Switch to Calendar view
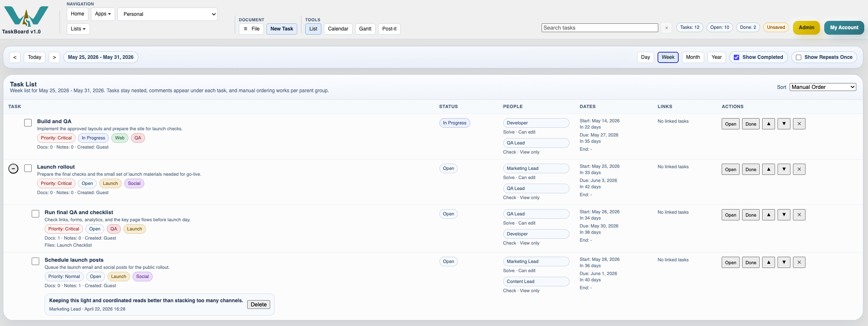Viewport: 868px width, 326px height. 338,29
